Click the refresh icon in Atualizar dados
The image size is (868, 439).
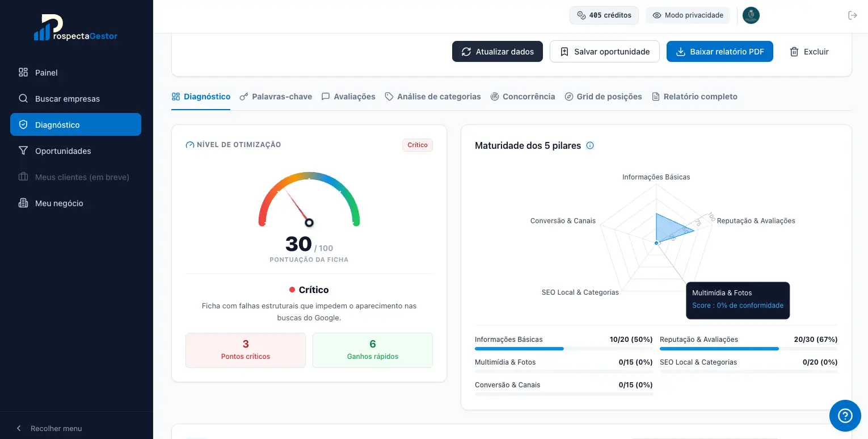pyautogui.click(x=466, y=52)
